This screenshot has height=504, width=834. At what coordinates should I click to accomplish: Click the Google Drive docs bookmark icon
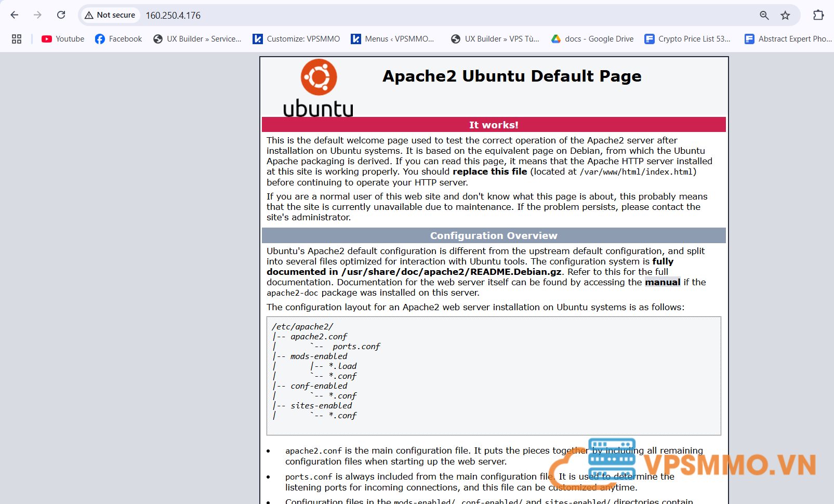point(556,38)
